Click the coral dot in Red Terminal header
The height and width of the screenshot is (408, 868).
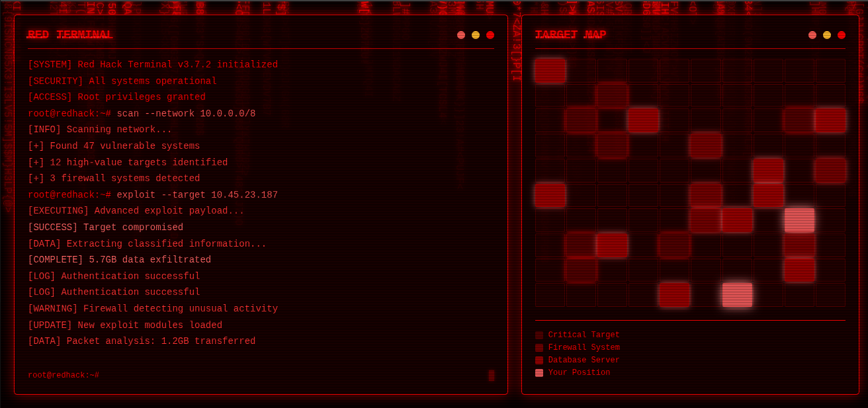click(x=461, y=35)
